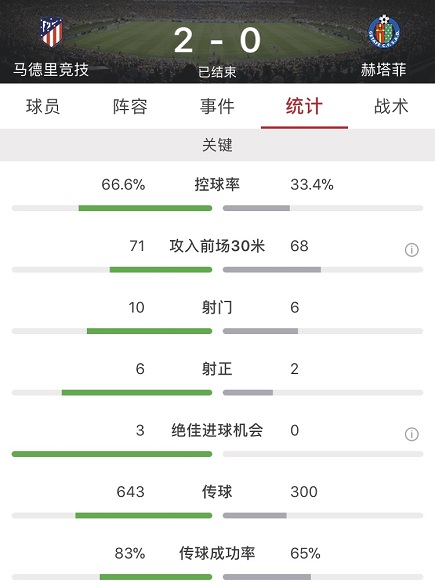The height and width of the screenshot is (588, 435).
Task: Tap the 643 passes value
Action: [130, 492]
